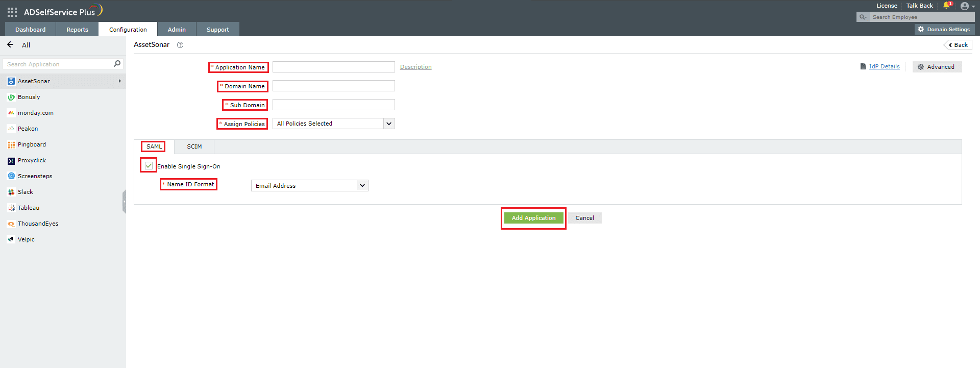980x368 pixels.
Task: Go to the Admin tab
Action: (177, 30)
